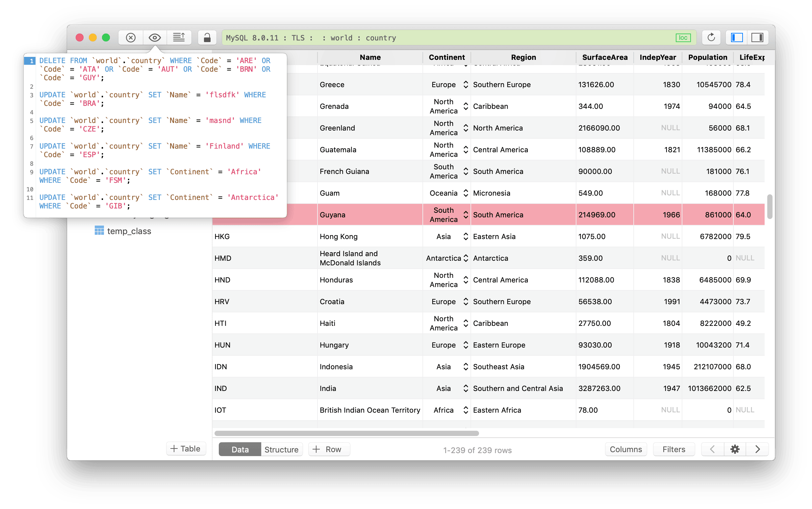Click the HKG code cell
The height and width of the screenshot is (509, 812).
(x=265, y=236)
